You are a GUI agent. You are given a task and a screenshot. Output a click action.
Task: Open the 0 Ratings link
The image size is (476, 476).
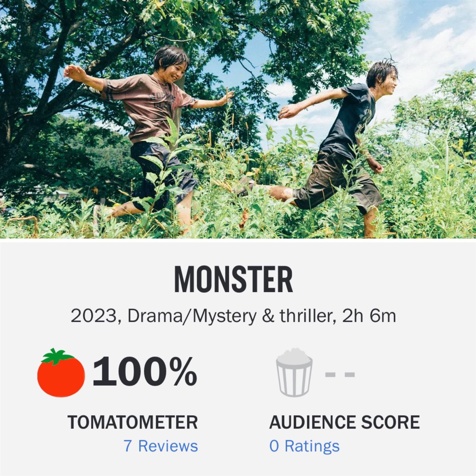[x=304, y=446]
